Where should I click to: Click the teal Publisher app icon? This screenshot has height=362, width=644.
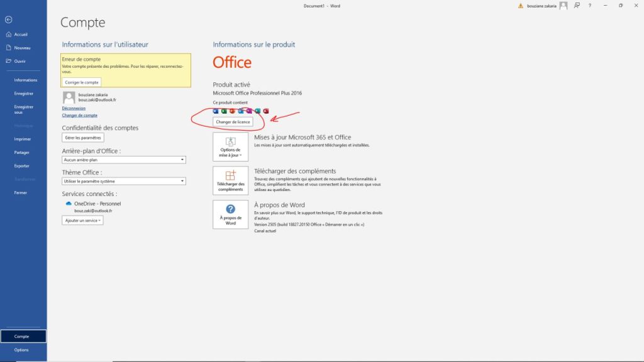tap(257, 111)
